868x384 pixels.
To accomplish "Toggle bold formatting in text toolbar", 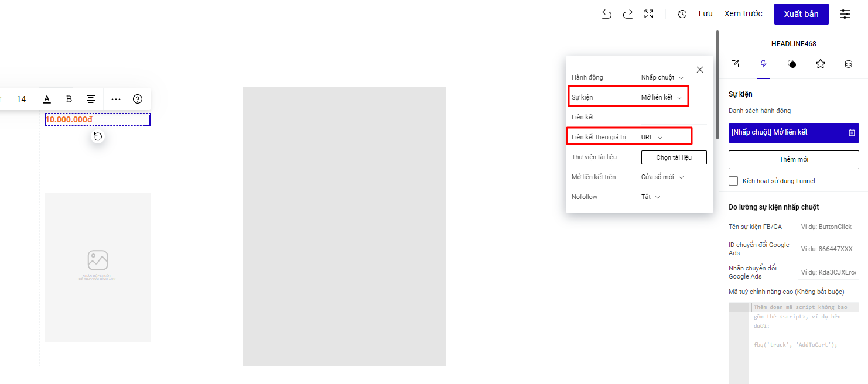I will pos(69,99).
